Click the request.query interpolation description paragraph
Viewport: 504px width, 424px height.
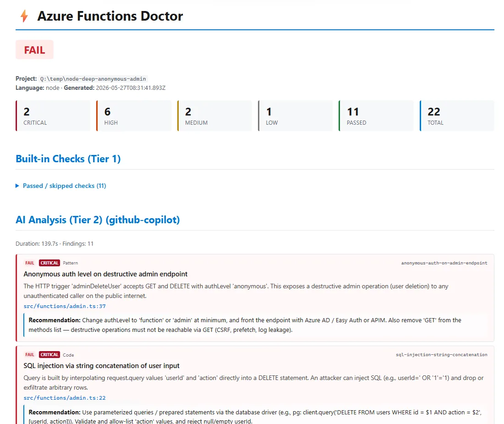[x=254, y=383]
